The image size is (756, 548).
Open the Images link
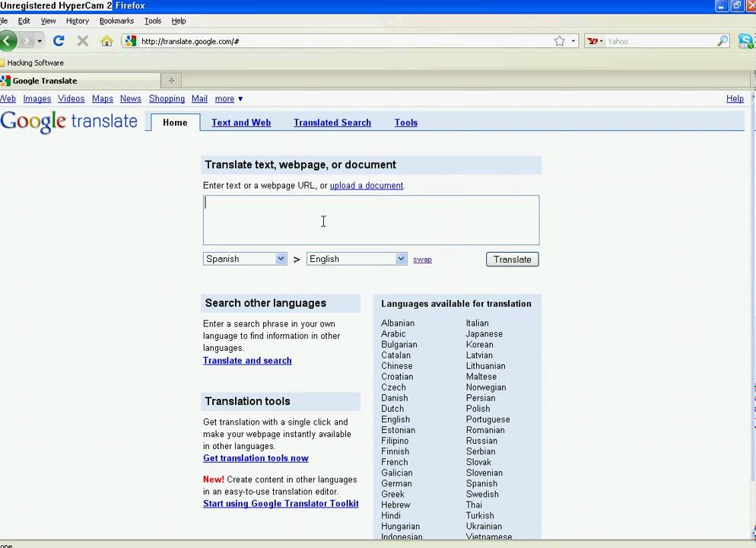pyautogui.click(x=37, y=98)
